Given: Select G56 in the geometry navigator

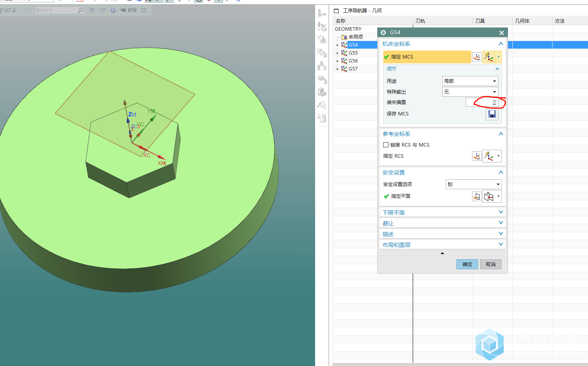Looking at the screenshot, I should coord(353,61).
